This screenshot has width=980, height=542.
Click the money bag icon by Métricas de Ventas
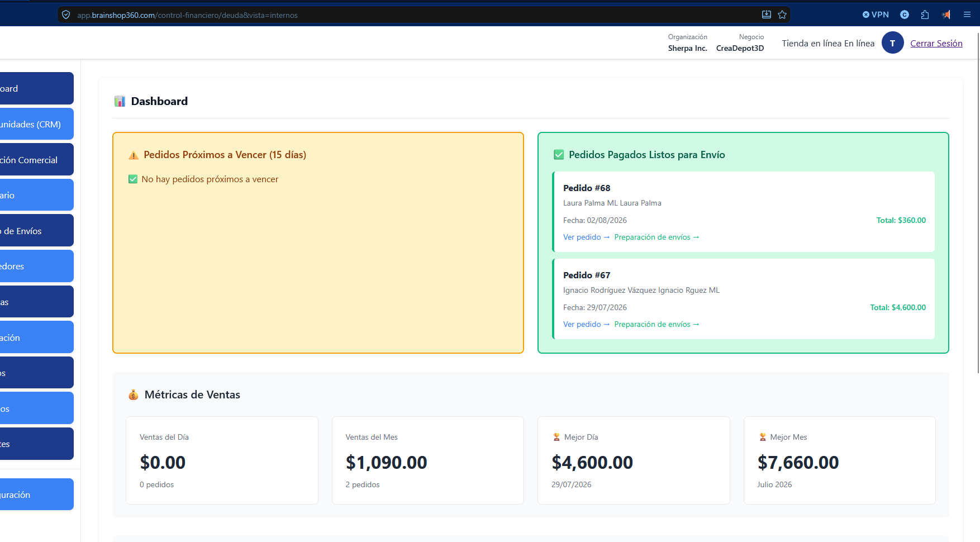(133, 395)
